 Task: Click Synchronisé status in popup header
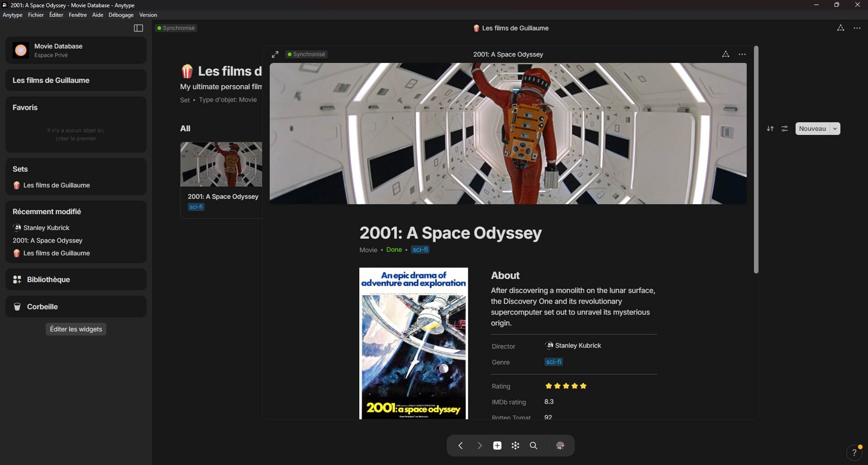(306, 54)
